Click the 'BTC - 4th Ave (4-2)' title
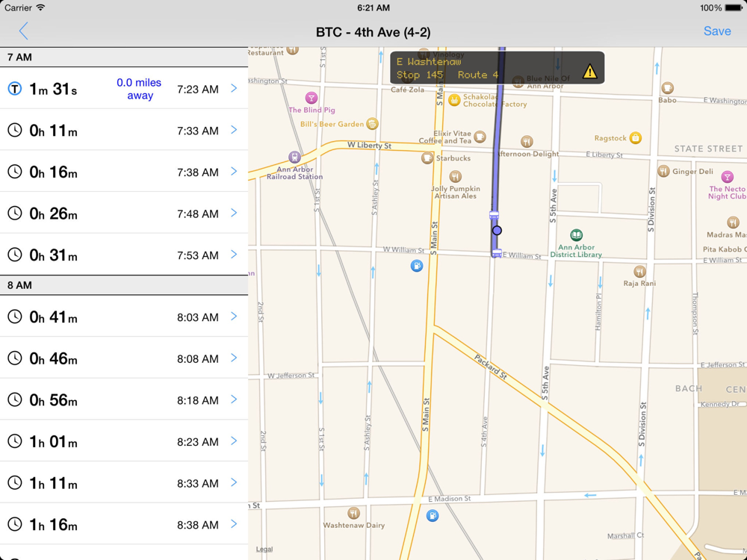The width and height of the screenshot is (747, 560). 373,32
